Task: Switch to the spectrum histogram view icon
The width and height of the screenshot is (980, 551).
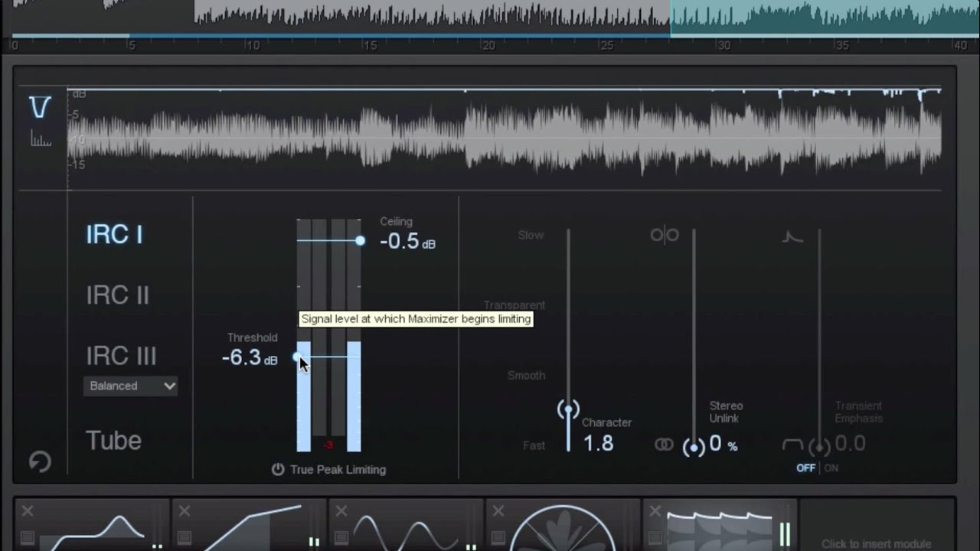Action: pyautogui.click(x=41, y=139)
